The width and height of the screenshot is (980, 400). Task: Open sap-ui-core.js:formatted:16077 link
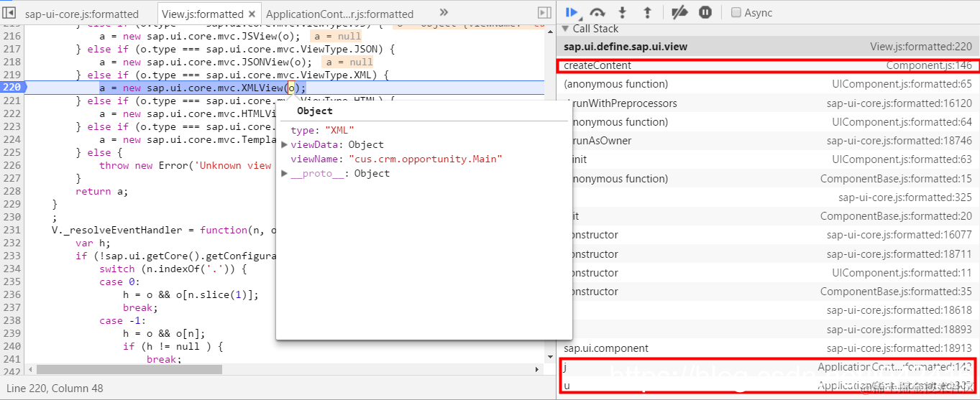click(899, 235)
